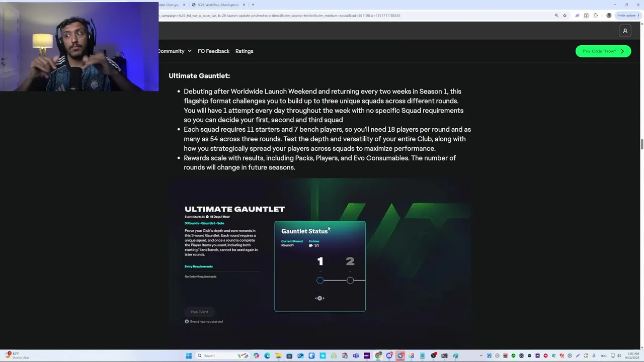Open the browser profile avatar
The height and width of the screenshot is (362, 644).
tap(609, 16)
